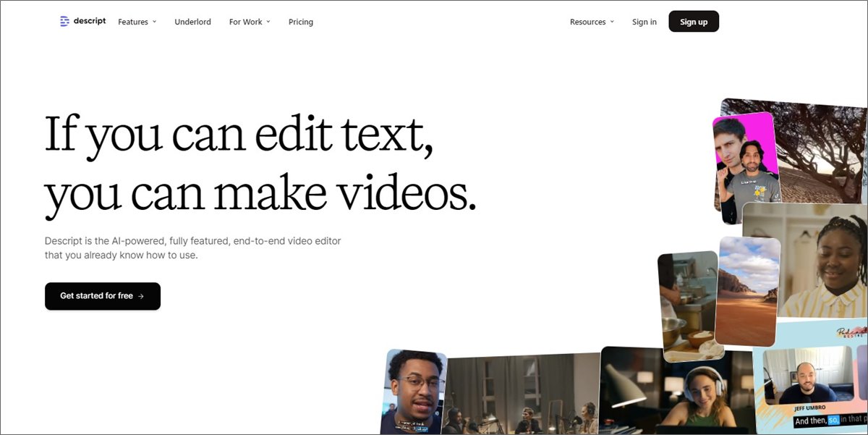Image resolution: width=868 pixels, height=435 pixels.
Task: Expand the Features dropdown menu
Action: (x=137, y=22)
